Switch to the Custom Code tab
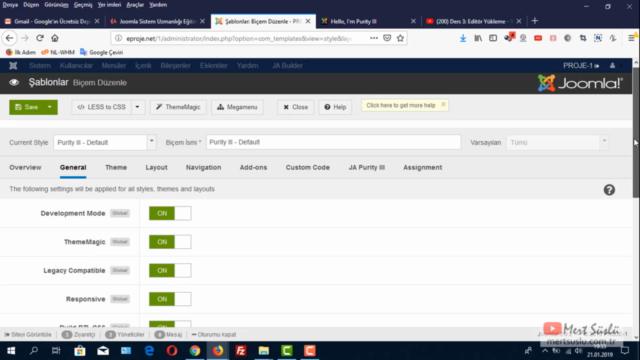The height and width of the screenshot is (360, 640). [307, 167]
